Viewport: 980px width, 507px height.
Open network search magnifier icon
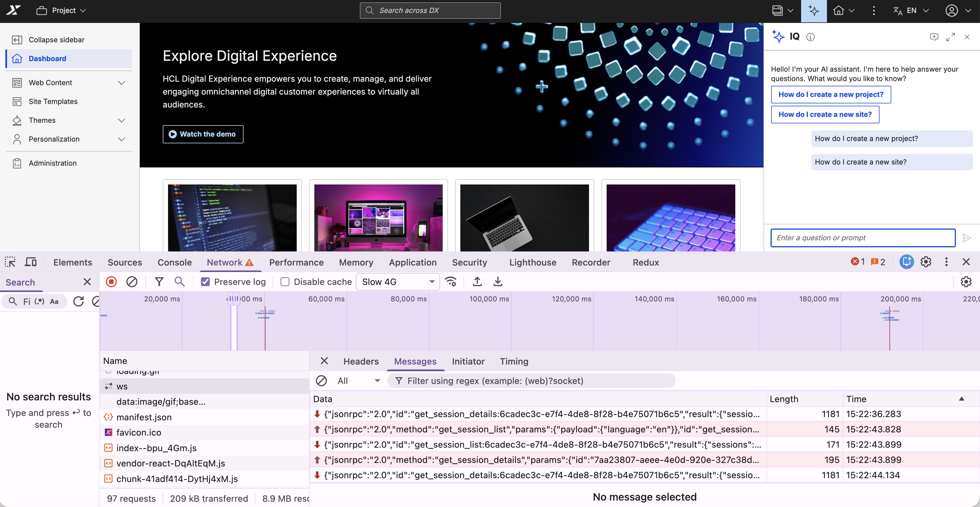pyautogui.click(x=179, y=281)
